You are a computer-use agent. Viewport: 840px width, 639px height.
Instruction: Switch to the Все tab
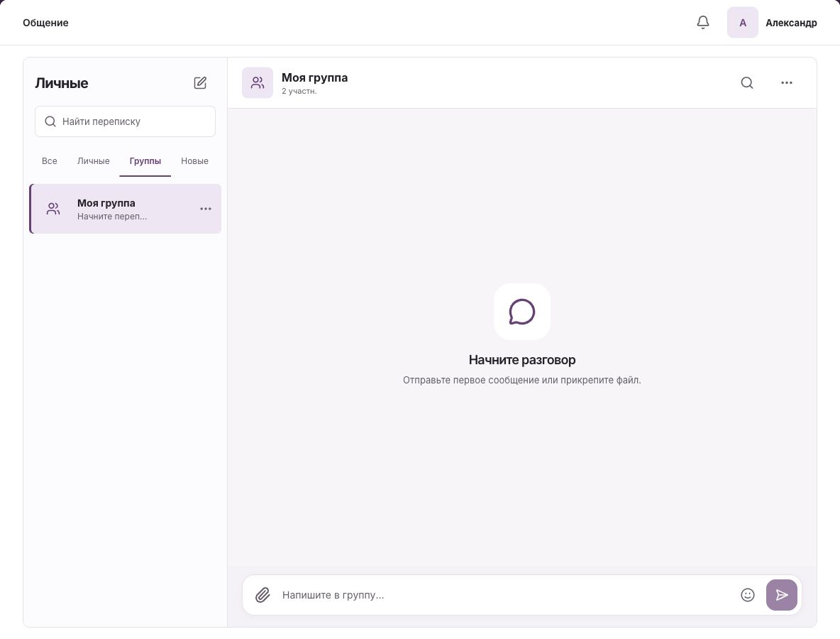[x=49, y=161]
